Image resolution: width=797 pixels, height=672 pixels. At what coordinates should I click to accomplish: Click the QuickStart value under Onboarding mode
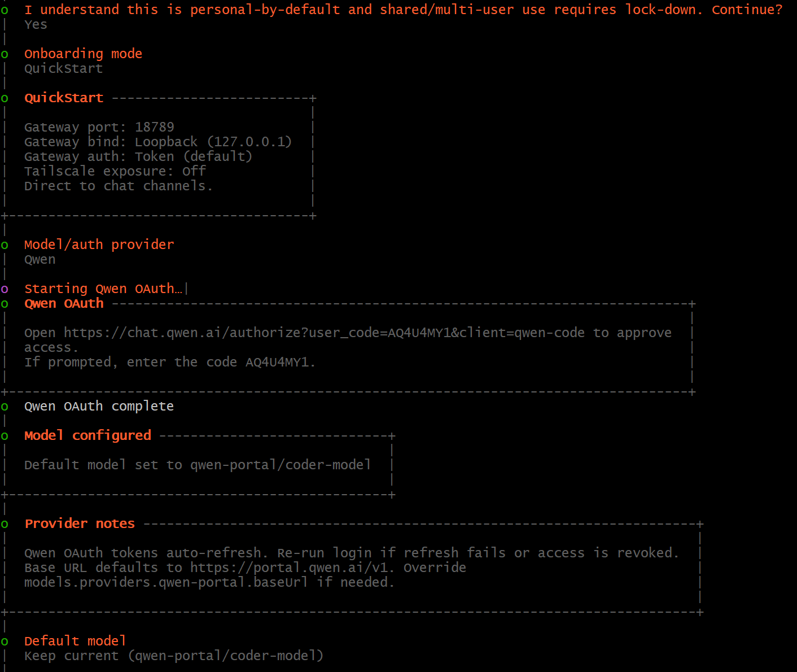pyautogui.click(x=63, y=69)
